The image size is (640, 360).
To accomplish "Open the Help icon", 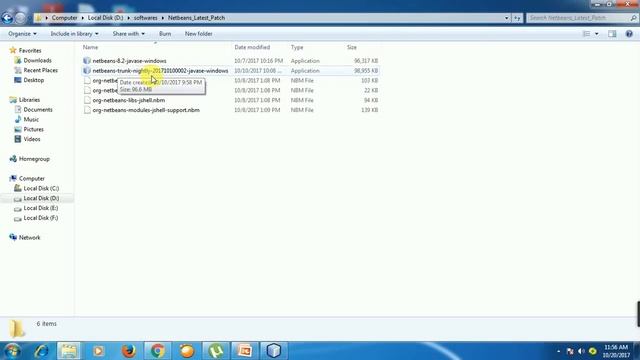I will pos(629,34).
